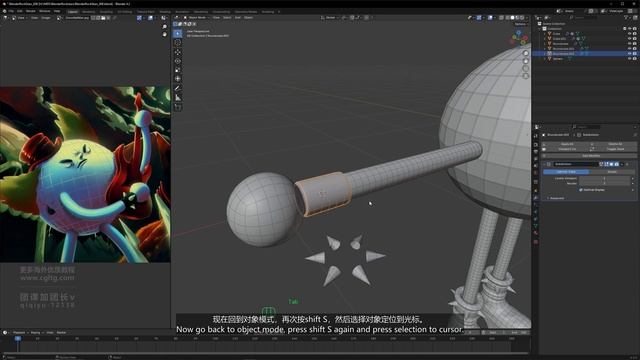This screenshot has width=640, height=360.
Task: Open the Render properties tab
Action: 536,144
